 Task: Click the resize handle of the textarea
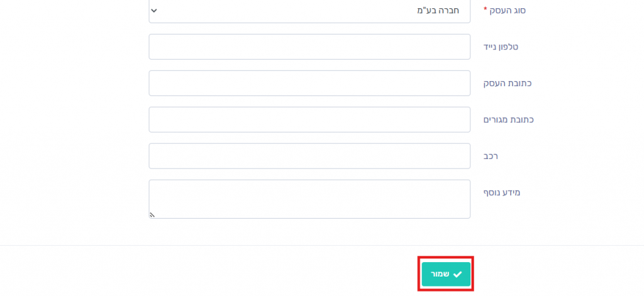pos(152,214)
